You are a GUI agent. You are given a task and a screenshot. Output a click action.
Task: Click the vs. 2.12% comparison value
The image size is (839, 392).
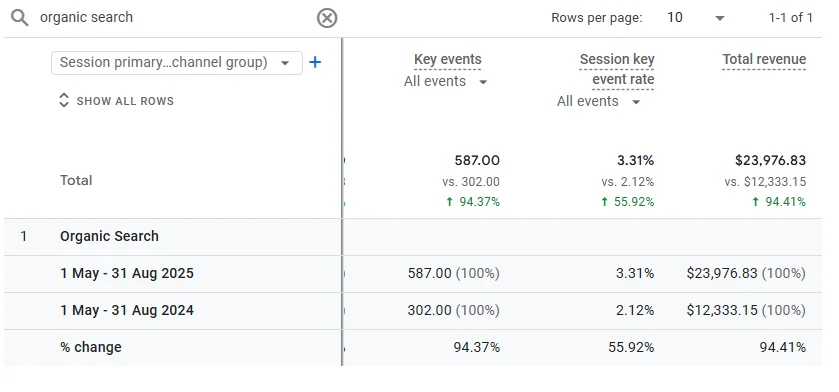[628, 182]
